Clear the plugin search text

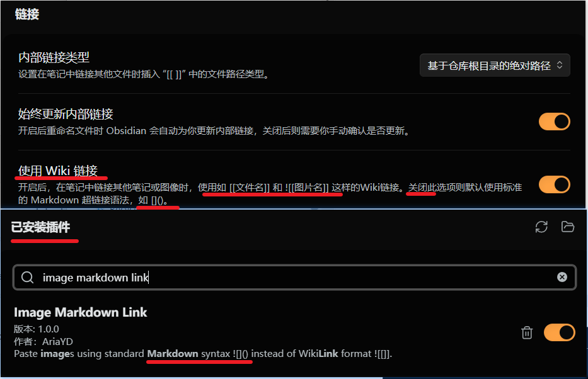tap(562, 277)
